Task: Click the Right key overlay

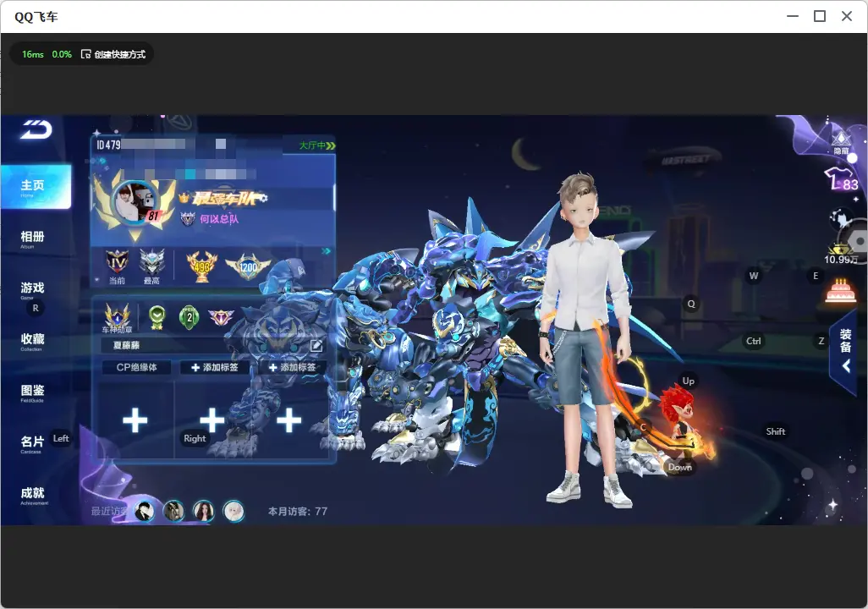Action: pos(195,438)
